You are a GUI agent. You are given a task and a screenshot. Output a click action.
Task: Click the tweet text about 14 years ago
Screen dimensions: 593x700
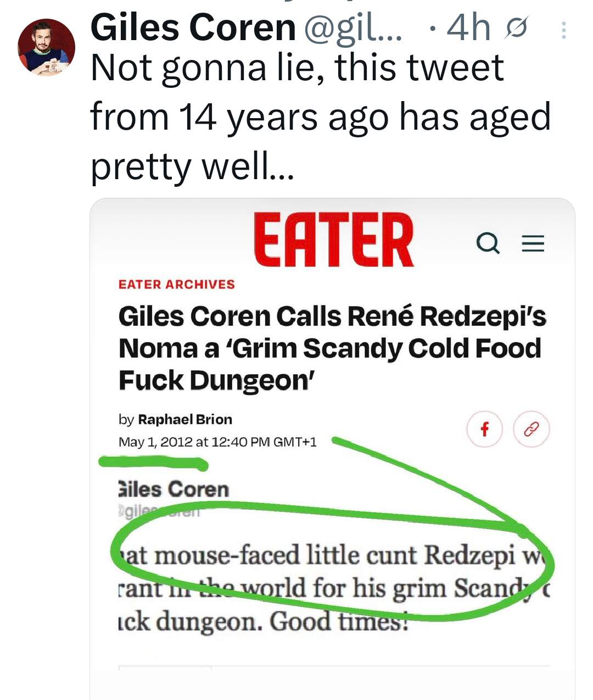pyautogui.click(x=320, y=117)
